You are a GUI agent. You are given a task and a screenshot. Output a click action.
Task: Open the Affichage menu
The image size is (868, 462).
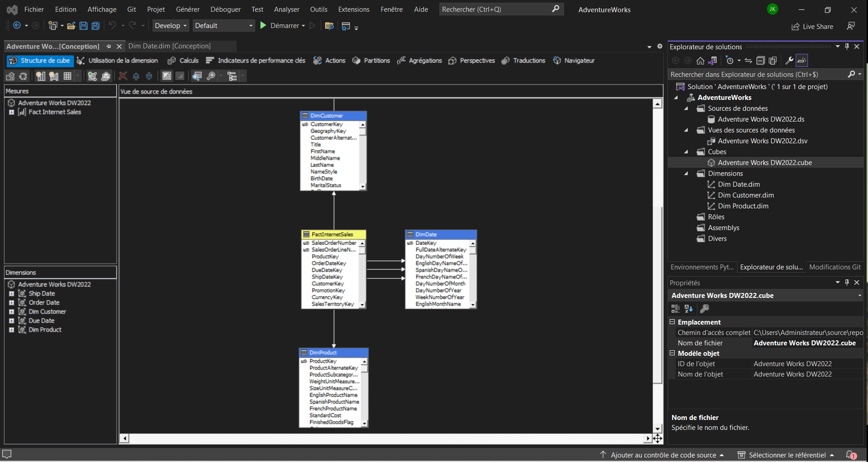click(102, 9)
